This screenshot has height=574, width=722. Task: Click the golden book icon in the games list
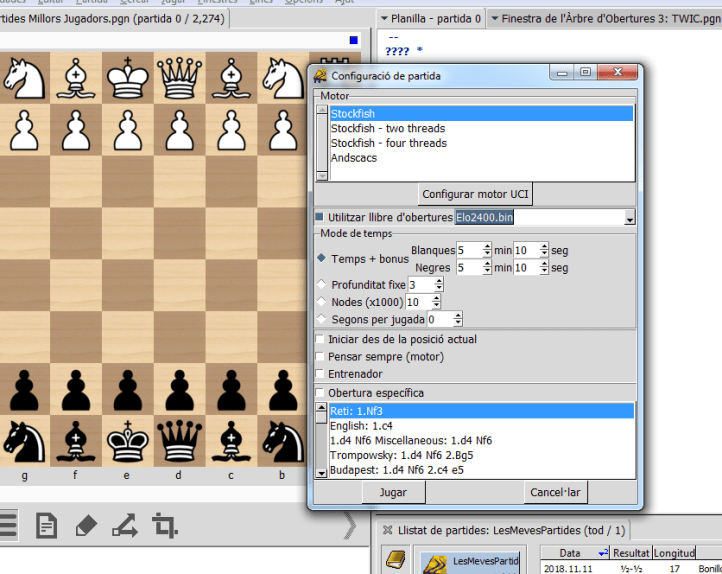pos(396,560)
